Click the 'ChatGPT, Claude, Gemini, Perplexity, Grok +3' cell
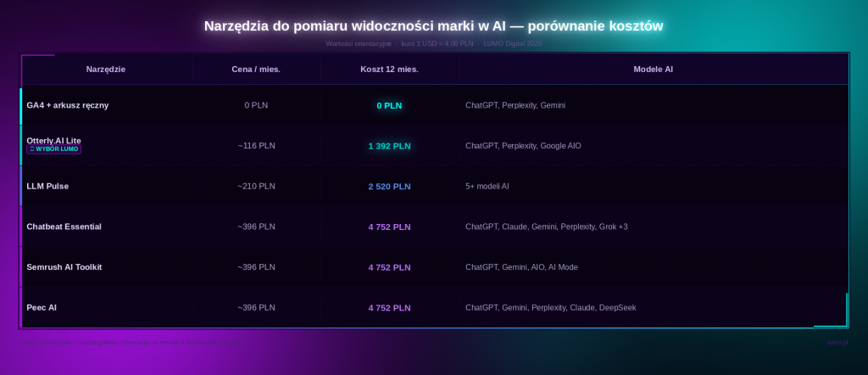The width and height of the screenshot is (868, 375). pyautogui.click(x=547, y=227)
